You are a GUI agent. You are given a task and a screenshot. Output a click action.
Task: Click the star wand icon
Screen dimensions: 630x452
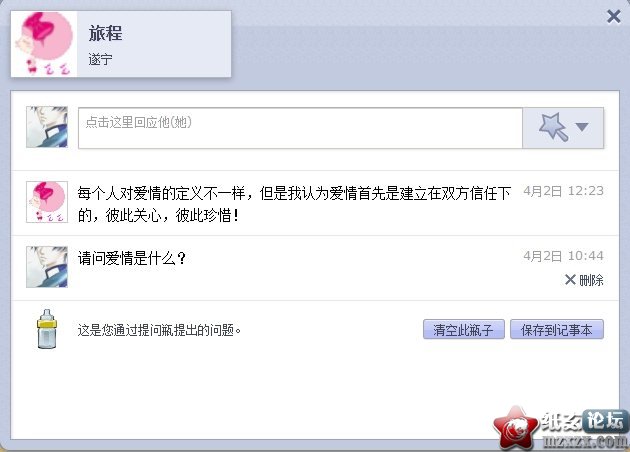coord(554,127)
